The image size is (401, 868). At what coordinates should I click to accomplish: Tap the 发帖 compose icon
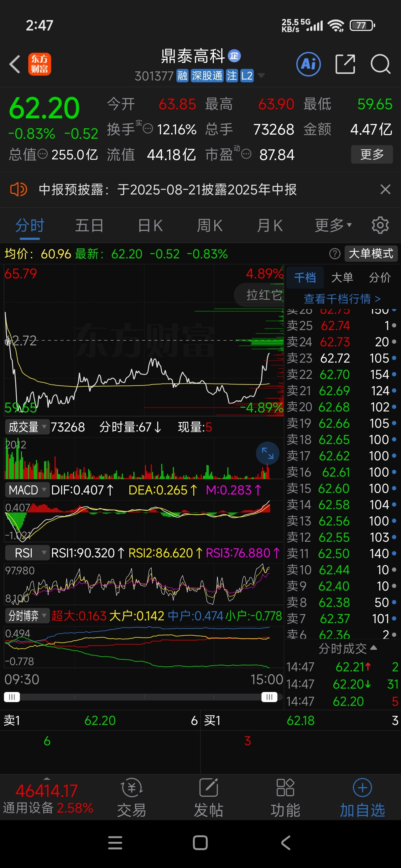[x=208, y=788]
